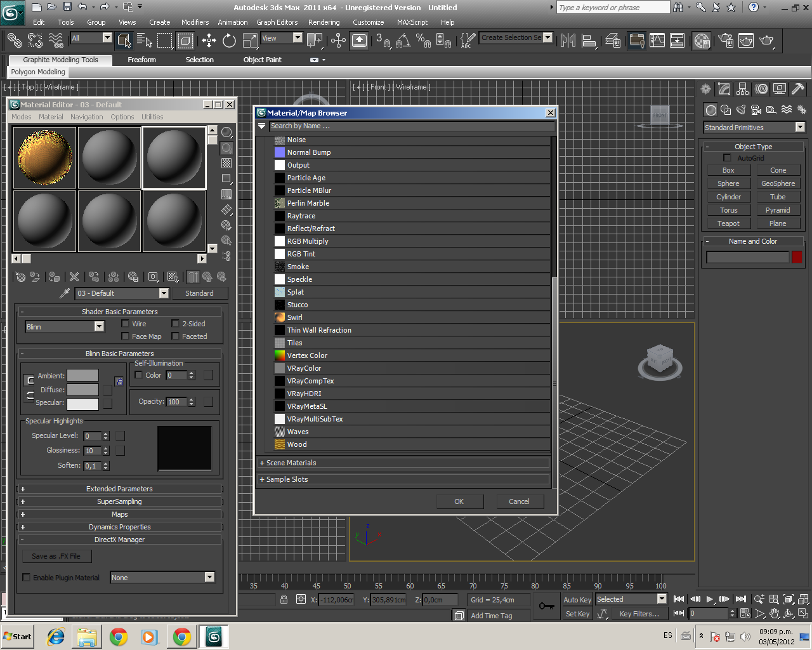The height and width of the screenshot is (650, 812).
Task: Toggle the Selection Lock padlock
Action: click(284, 599)
